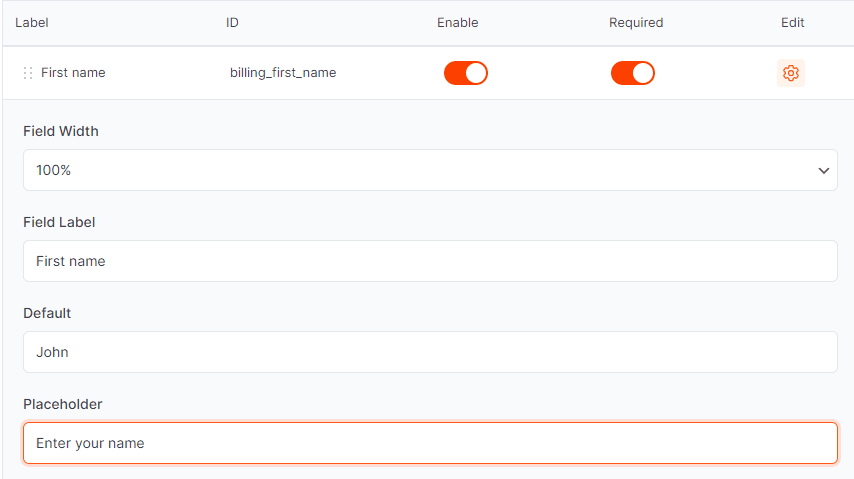The width and height of the screenshot is (854, 479).
Task: Click the Label column header
Action: (32, 22)
